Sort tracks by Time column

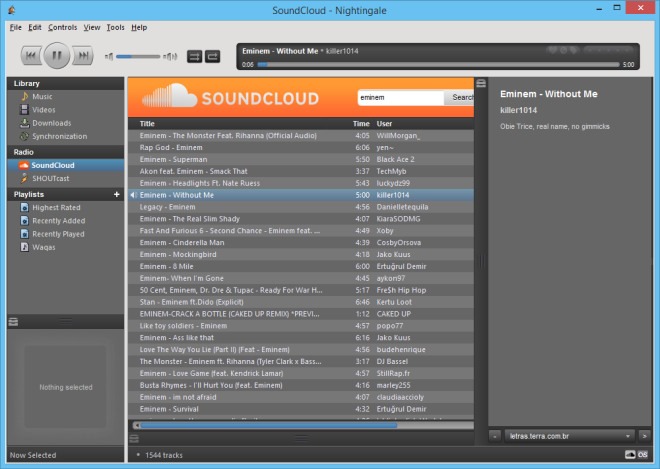[361, 124]
